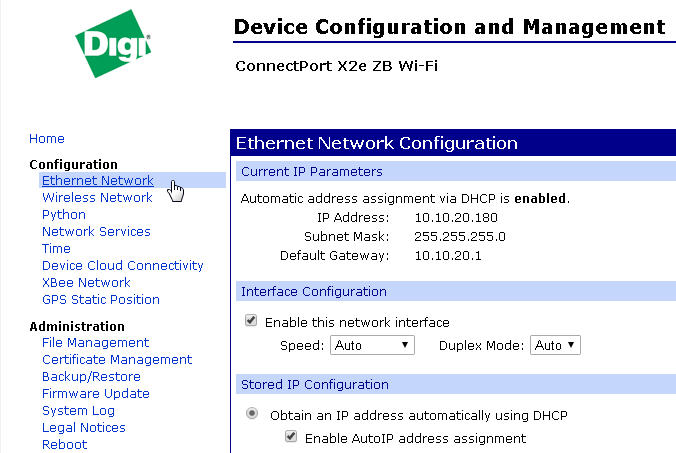Open the Backup/Restore page
676x453 pixels.
point(91,377)
